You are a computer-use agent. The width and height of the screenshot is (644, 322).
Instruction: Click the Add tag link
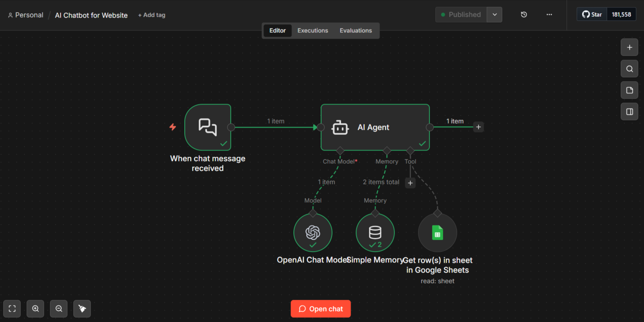[152, 15]
